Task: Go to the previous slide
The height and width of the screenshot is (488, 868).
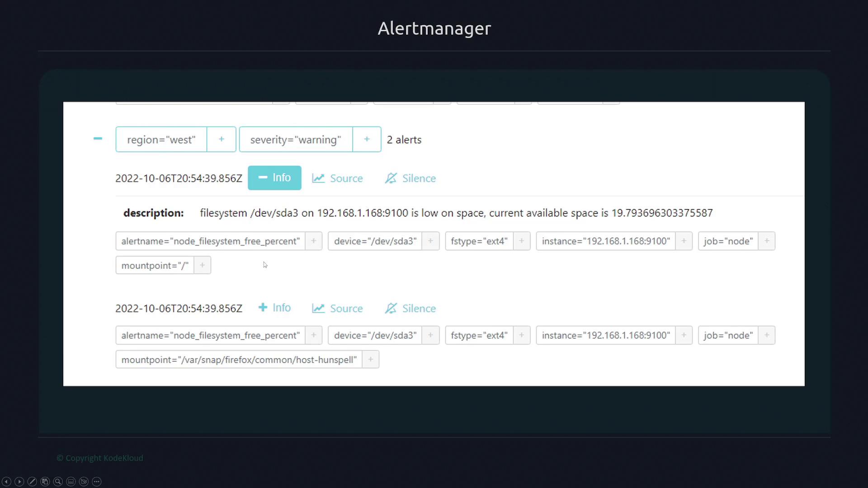Action: pos(6,482)
